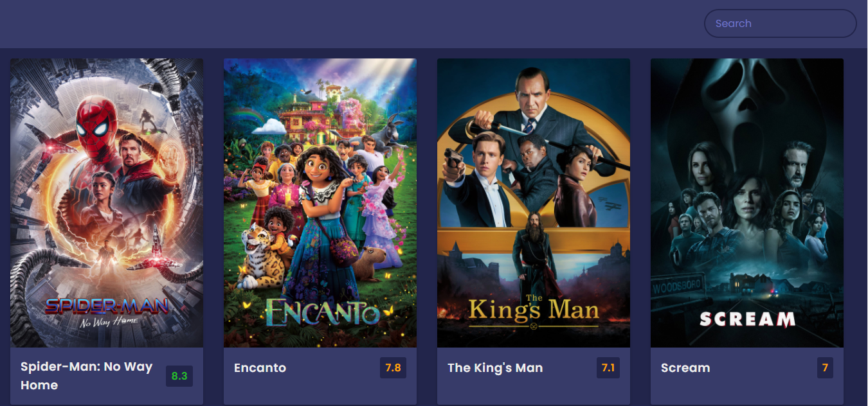Click into the Search input field
868x406 pixels.
[780, 23]
